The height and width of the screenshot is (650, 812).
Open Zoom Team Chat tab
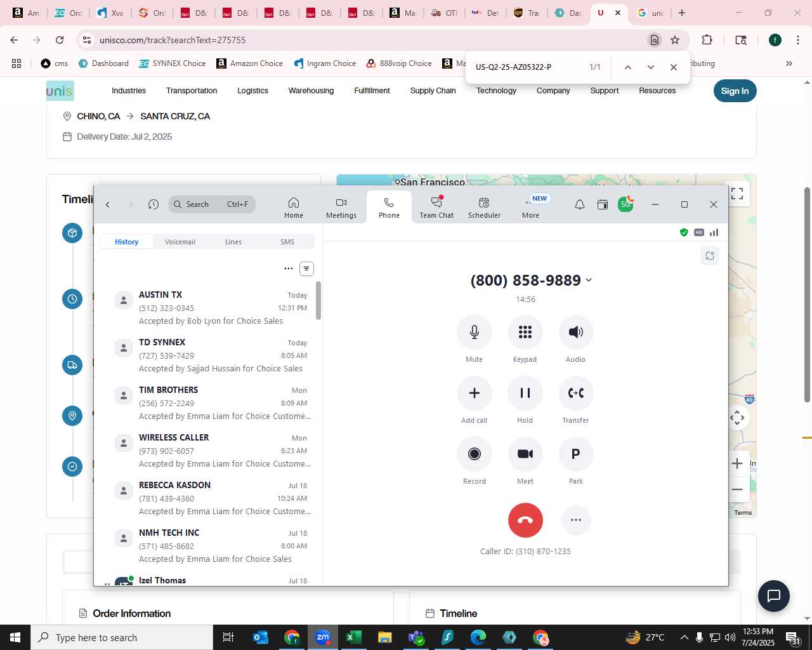(436, 208)
